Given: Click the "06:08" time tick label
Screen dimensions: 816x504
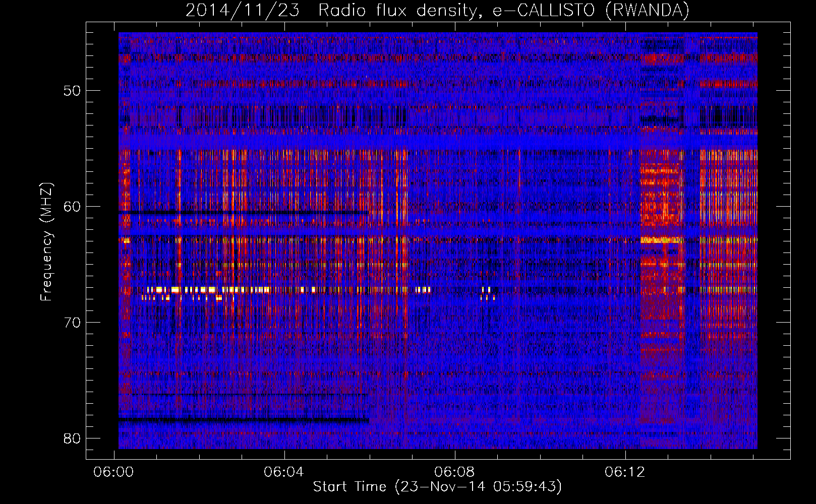Looking at the screenshot, I should pyautogui.click(x=455, y=472).
